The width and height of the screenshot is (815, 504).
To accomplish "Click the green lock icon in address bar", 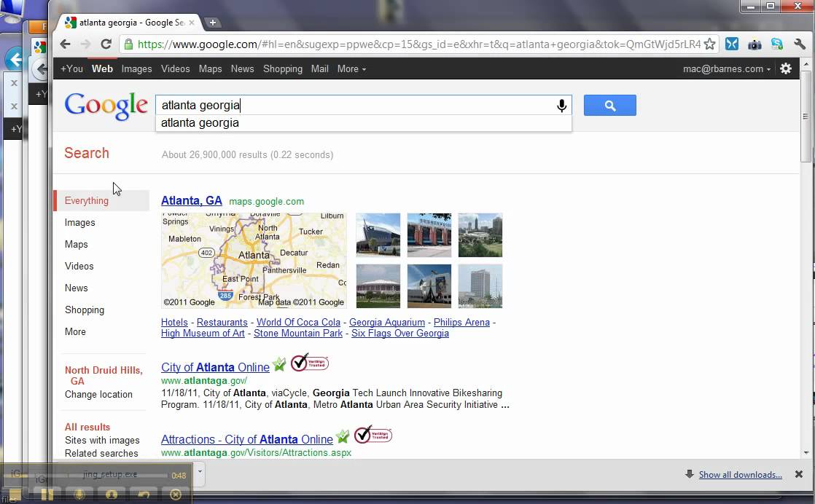I will [x=128, y=44].
